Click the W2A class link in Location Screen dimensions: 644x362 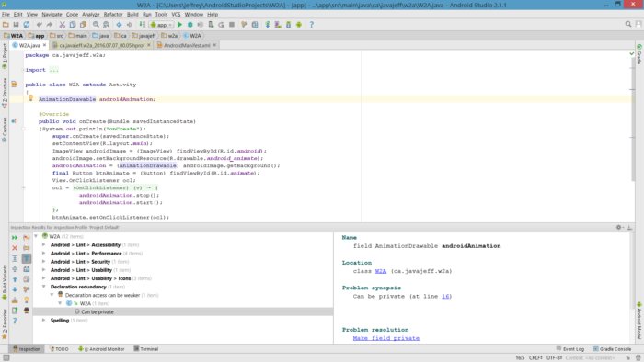point(381,271)
